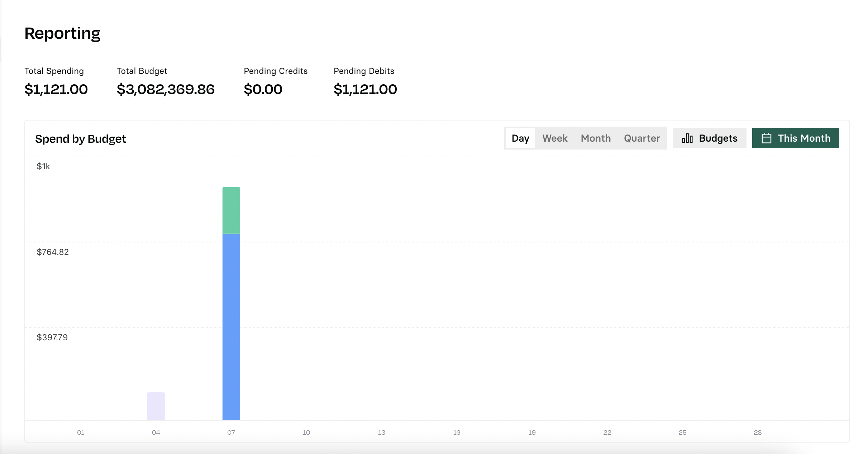This screenshot has height=454, width=868.
Task: Select the blue bar segment on day 07
Action: [x=231, y=327]
